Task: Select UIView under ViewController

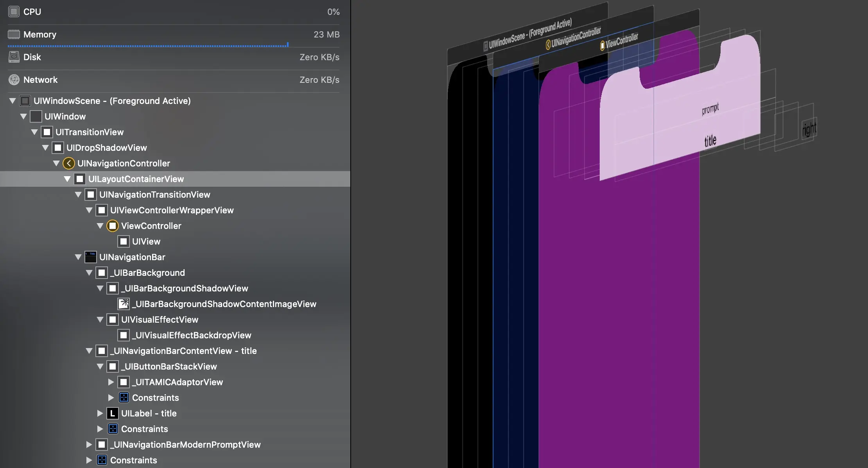Action: pos(146,241)
